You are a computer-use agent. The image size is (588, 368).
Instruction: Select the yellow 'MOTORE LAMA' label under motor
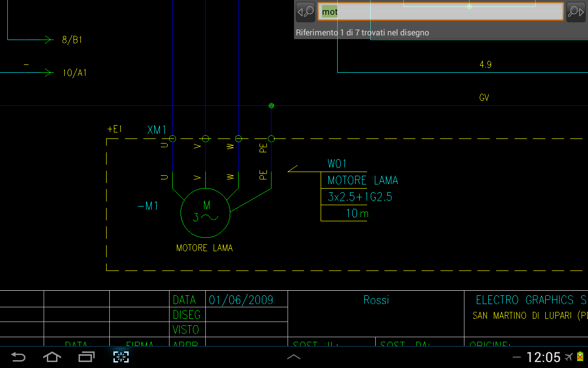click(x=204, y=248)
